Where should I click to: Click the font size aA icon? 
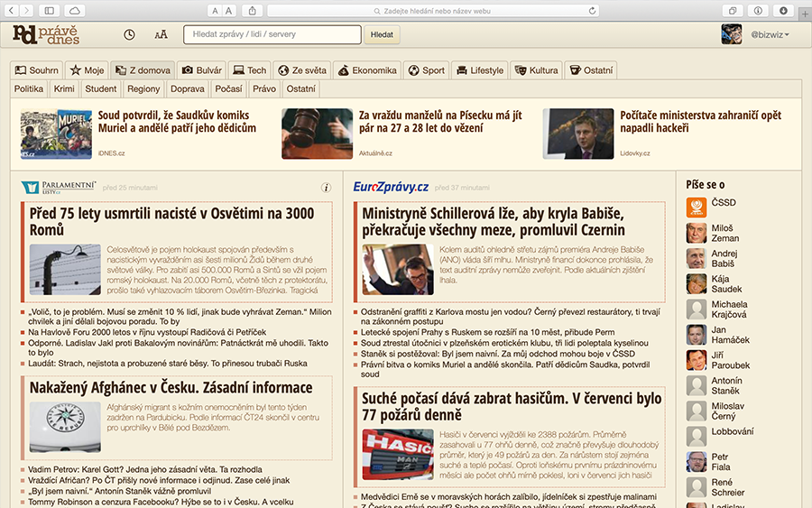[161, 35]
